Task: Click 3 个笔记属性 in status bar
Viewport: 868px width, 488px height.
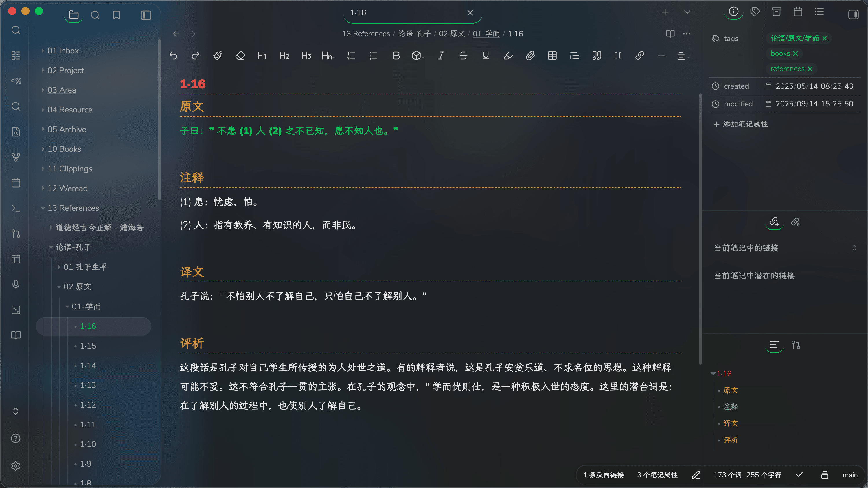Action: pyautogui.click(x=657, y=475)
